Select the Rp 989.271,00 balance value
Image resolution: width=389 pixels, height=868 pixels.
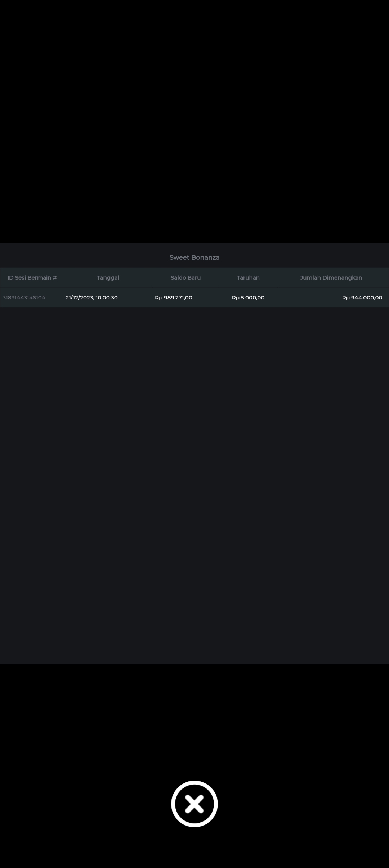[173, 298]
